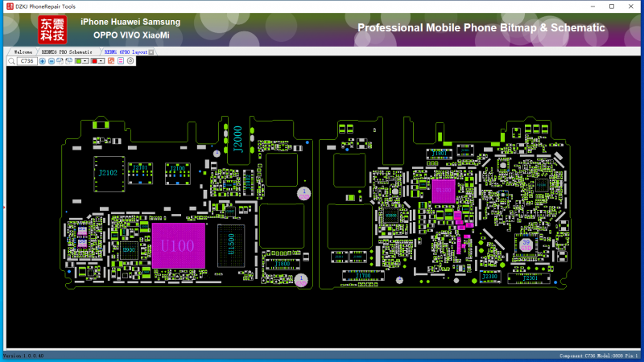644x362 pixels.
Task: Click the green color swatch
Action: coord(78,61)
